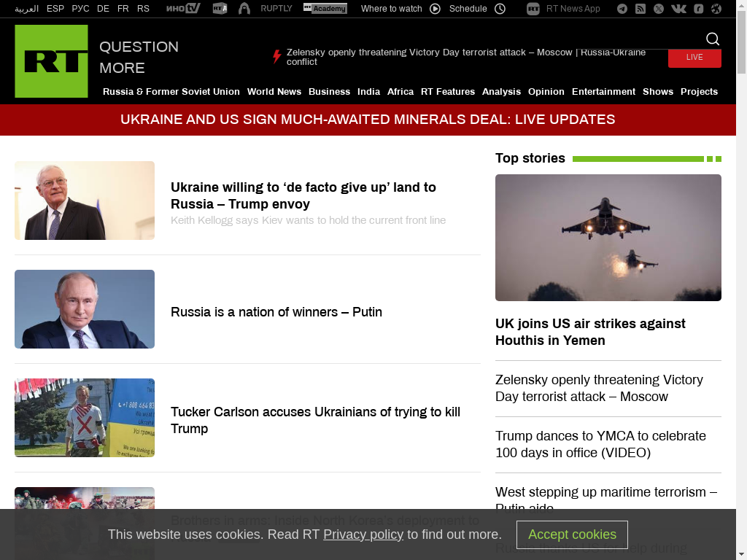Viewport: 747px width, 560px height.
Task: Click subtitle 'Keith Kellogg says Kiev wants to hold'
Action: tap(309, 220)
